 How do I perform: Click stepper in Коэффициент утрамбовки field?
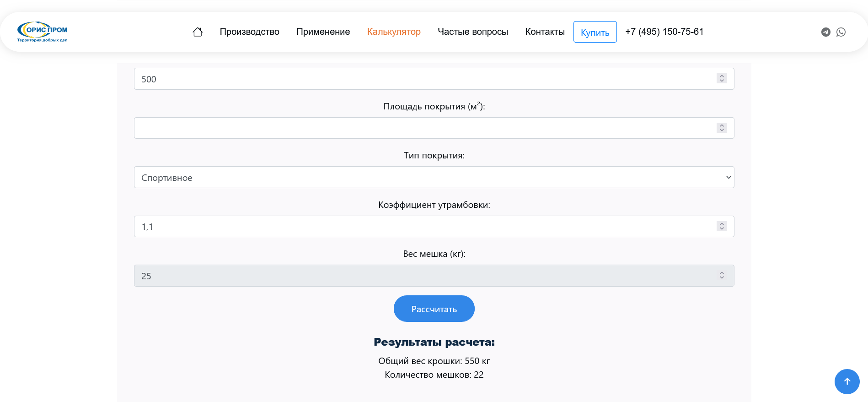click(x=721, y=226)
